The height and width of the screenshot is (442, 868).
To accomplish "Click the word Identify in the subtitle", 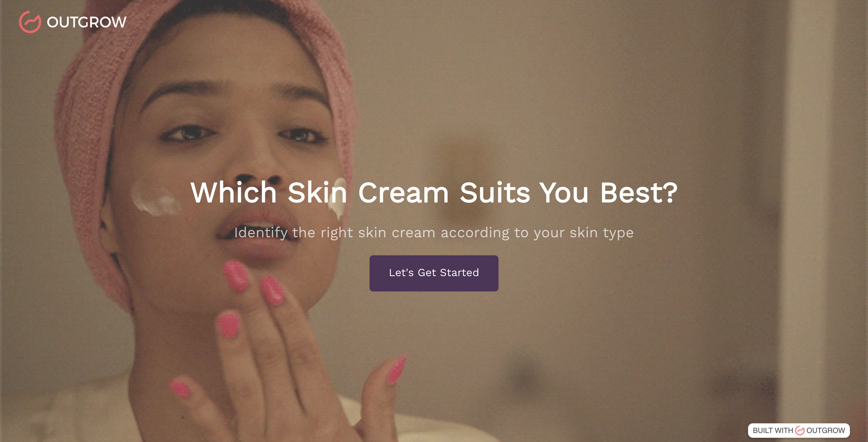I will pos(261,233).
